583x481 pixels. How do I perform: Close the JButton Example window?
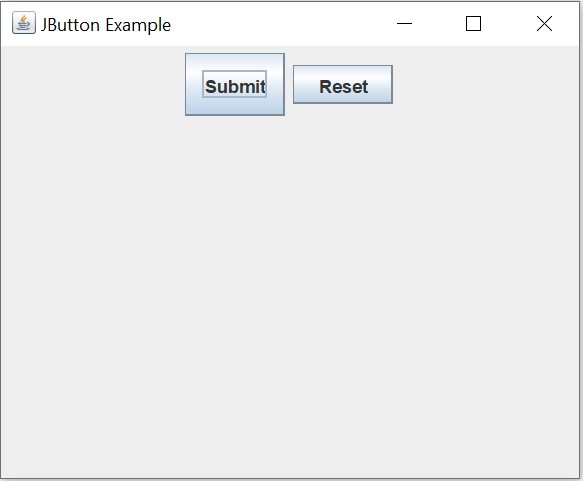(544, 23)
